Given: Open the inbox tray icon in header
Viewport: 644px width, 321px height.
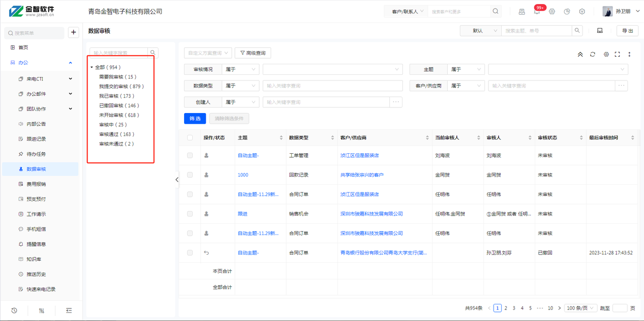Looking at the screenshot, I should click(x=522, y=12).
